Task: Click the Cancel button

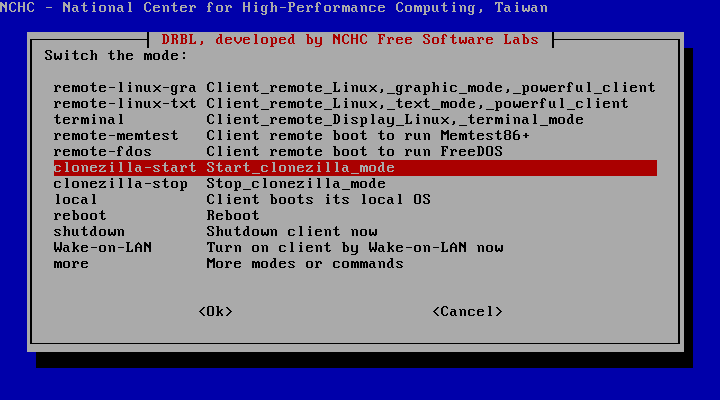Action: [467, 312]
